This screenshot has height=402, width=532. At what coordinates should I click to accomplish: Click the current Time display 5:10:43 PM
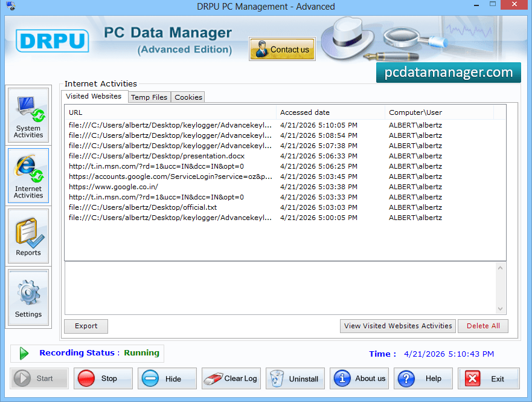(449, 354)
